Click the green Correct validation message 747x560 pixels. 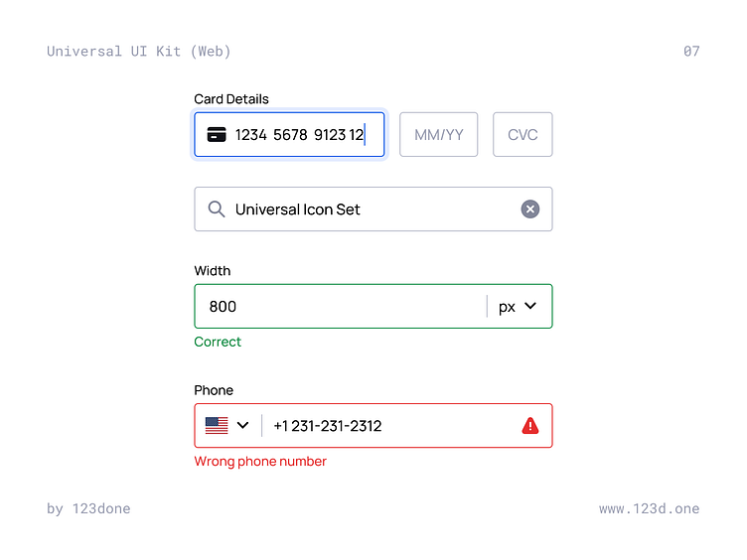point(218,342)
